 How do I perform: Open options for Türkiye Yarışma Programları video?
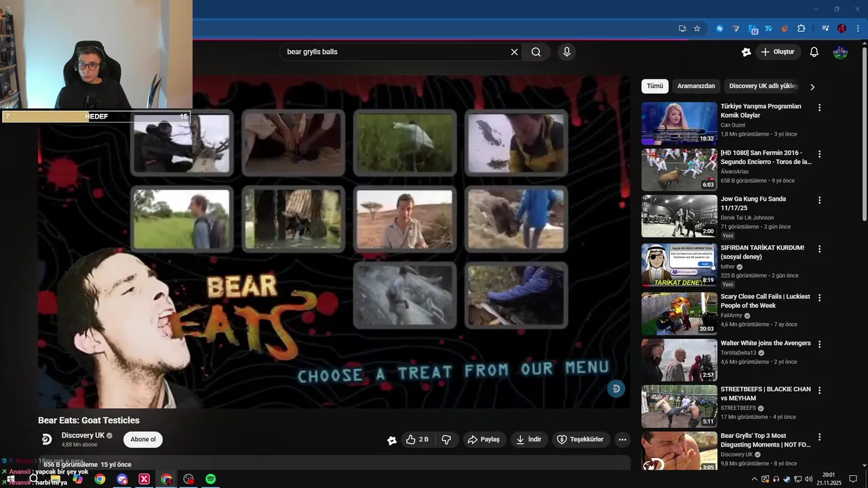(819, 107)
